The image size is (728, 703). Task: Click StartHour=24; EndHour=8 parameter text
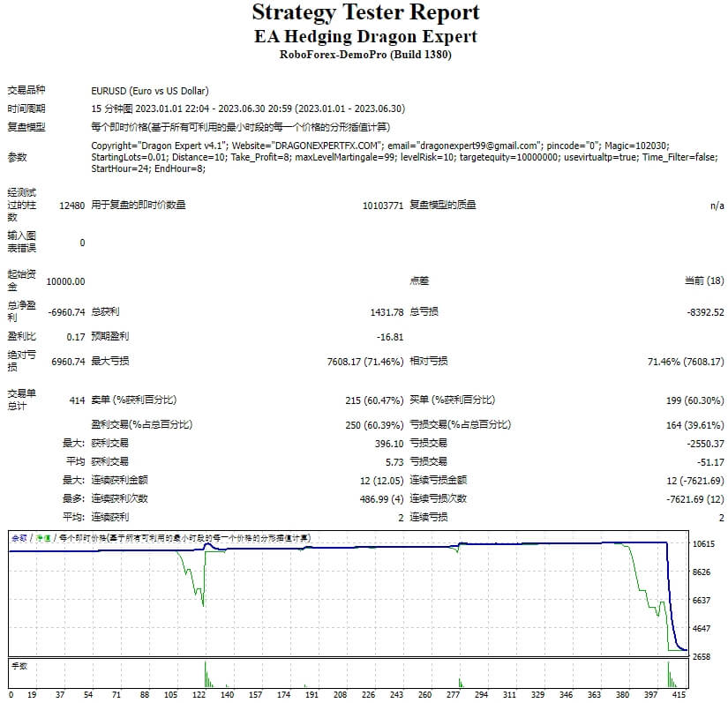(x=148, y=168)
